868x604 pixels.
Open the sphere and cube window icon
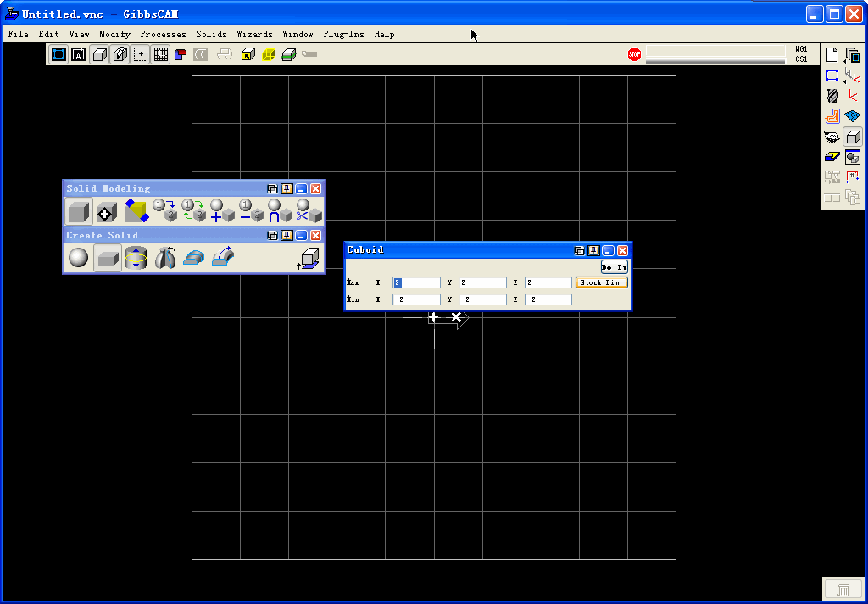click(853, 158)
